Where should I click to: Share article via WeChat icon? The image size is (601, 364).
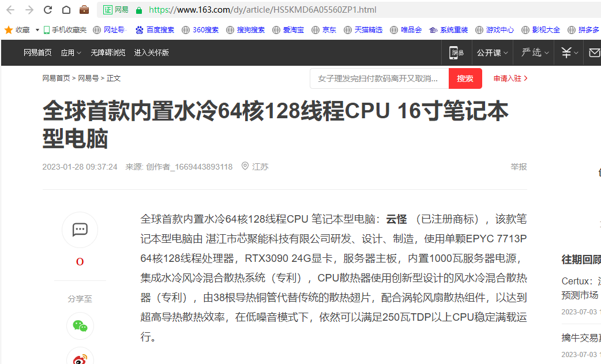(x=80, y=326)
